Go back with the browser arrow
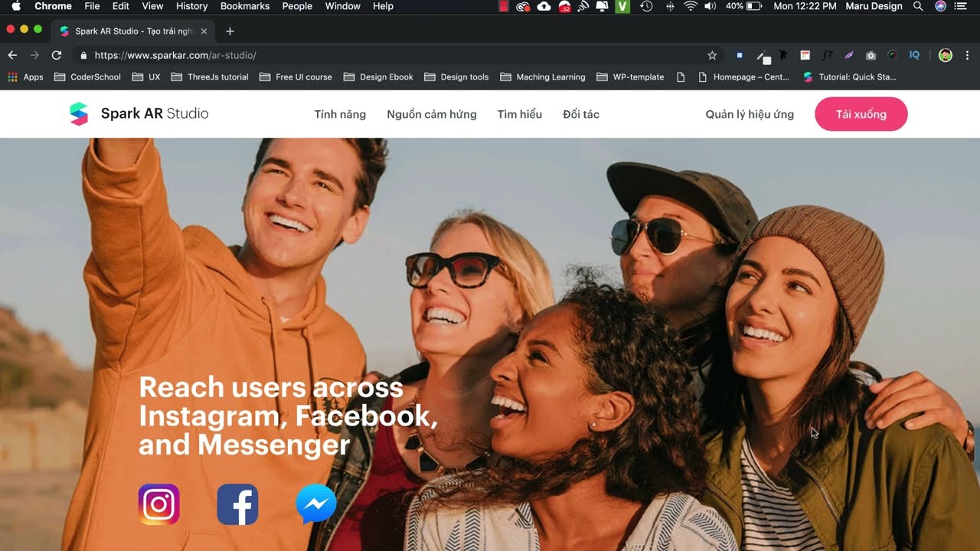Viewport: 980px width, 551px height. [12, 55]
